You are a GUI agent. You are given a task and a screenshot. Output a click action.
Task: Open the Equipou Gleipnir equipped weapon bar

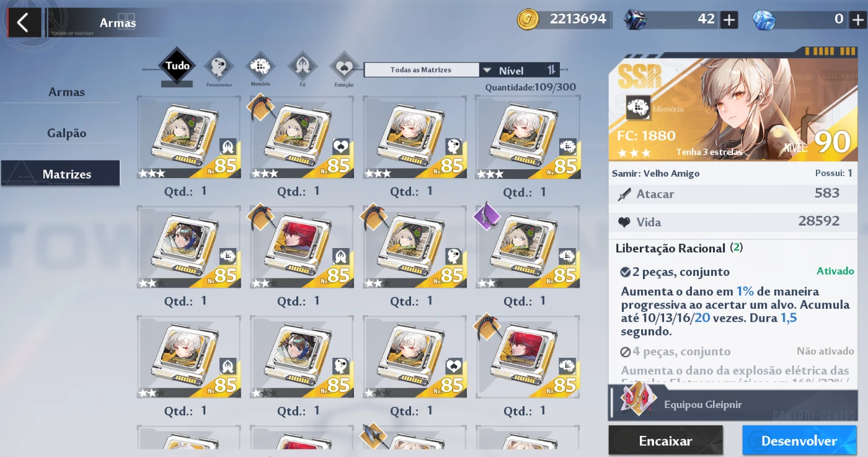coord(733,404)
